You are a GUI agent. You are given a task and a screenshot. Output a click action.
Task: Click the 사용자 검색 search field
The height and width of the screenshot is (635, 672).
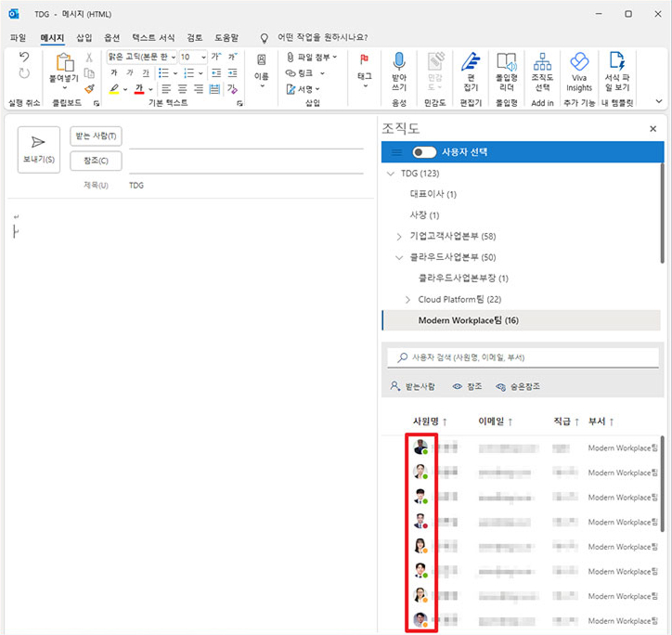point(523,357)
